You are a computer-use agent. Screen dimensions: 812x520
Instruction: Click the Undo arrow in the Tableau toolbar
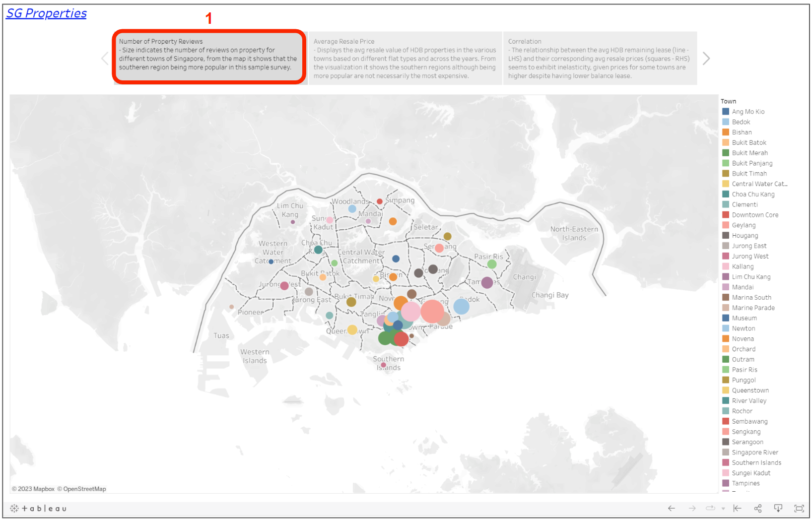click(672, 508)
